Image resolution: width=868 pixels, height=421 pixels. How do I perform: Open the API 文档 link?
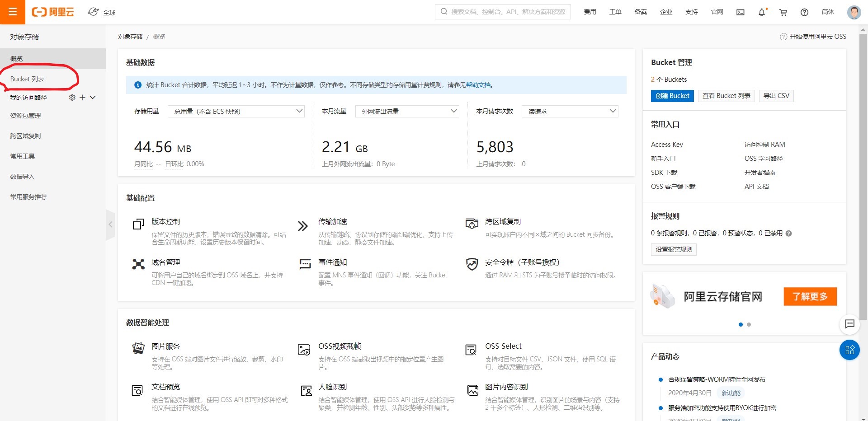click(x=756, y=187)
